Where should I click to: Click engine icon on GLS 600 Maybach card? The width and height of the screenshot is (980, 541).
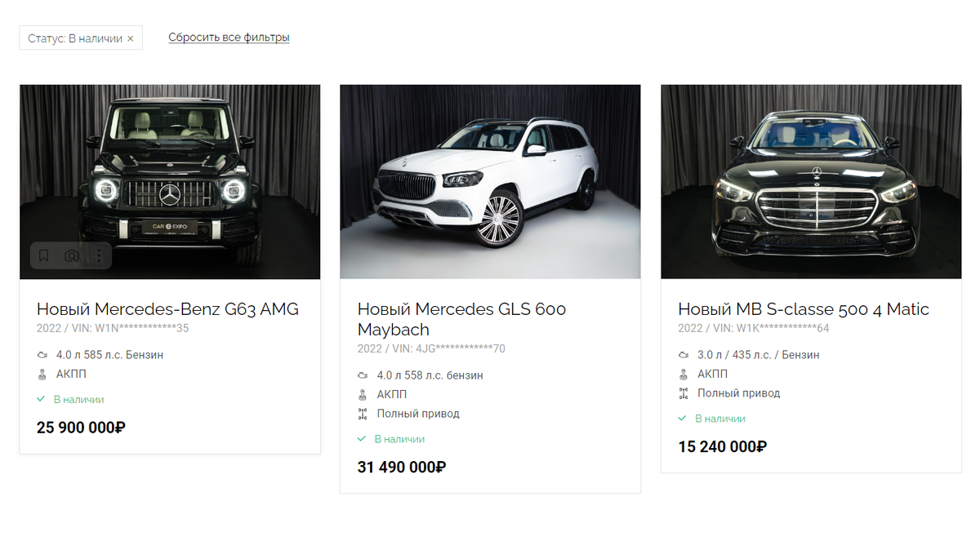(x=361, y=375)
